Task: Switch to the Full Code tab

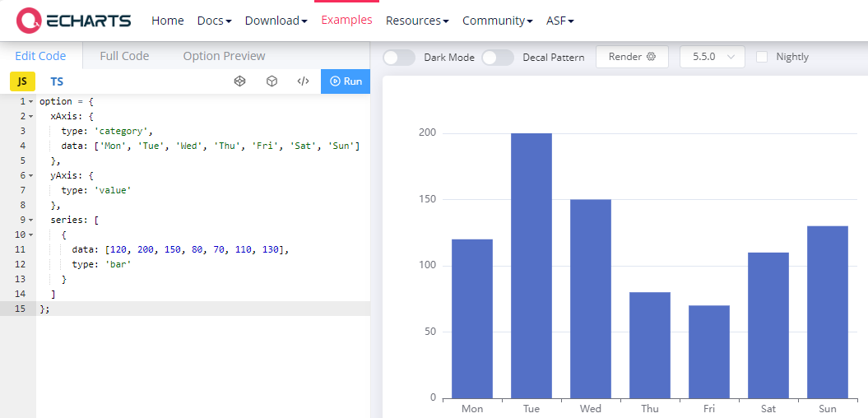Action: 124,56
